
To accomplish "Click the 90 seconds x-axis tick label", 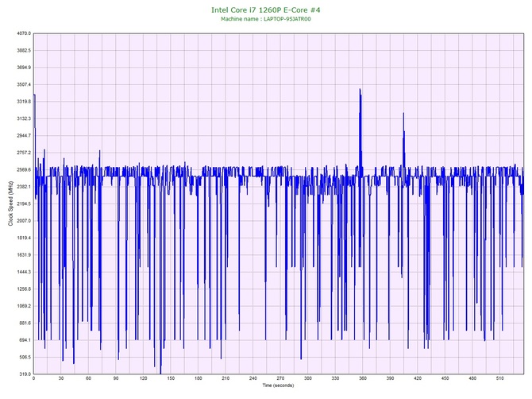I will pos(116,378).
